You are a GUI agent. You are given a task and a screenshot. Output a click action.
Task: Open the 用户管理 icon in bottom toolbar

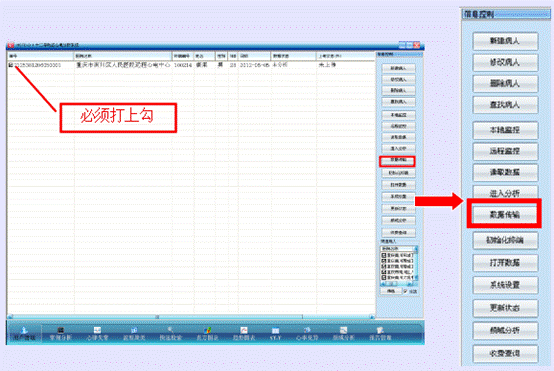point(24,334)
